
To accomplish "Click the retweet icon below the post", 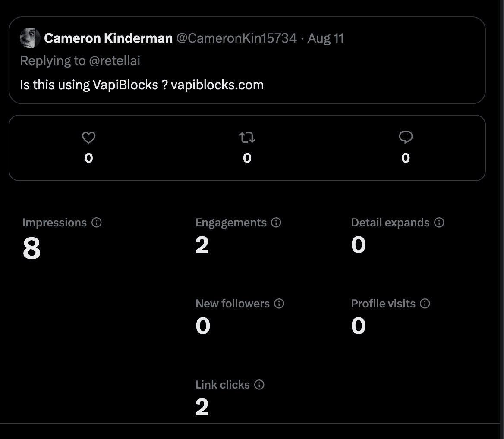I will (x=247, y=138).
